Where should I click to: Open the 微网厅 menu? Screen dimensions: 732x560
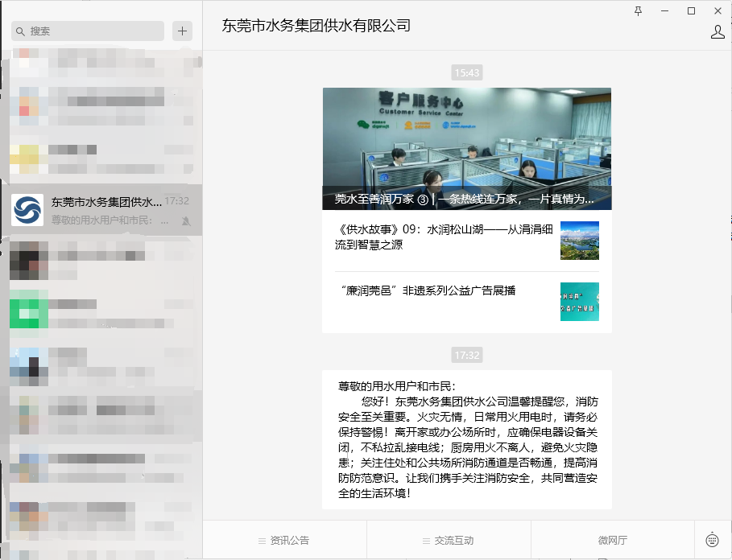[614, 540]
